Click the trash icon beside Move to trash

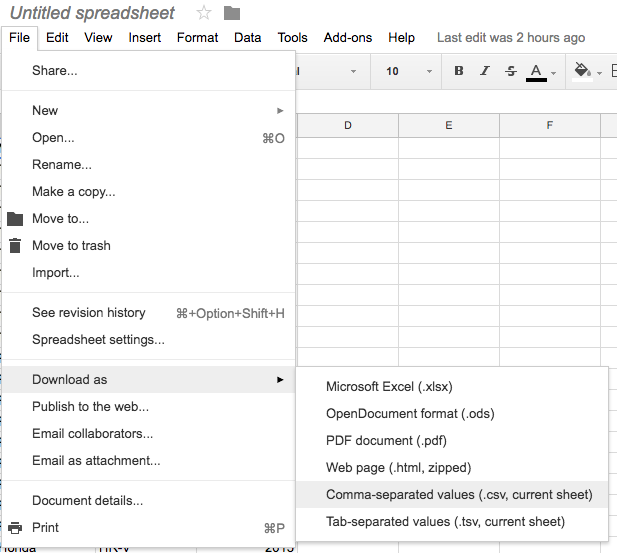point(15,246)
